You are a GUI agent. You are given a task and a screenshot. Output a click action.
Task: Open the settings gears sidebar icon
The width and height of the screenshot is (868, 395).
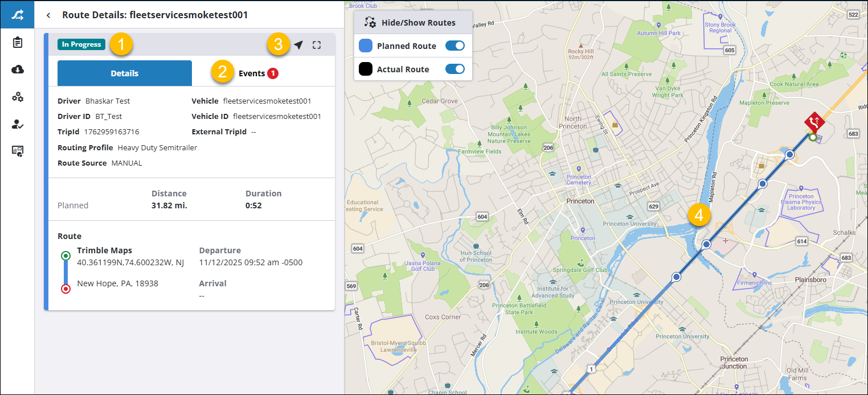[x=17, y=97]
